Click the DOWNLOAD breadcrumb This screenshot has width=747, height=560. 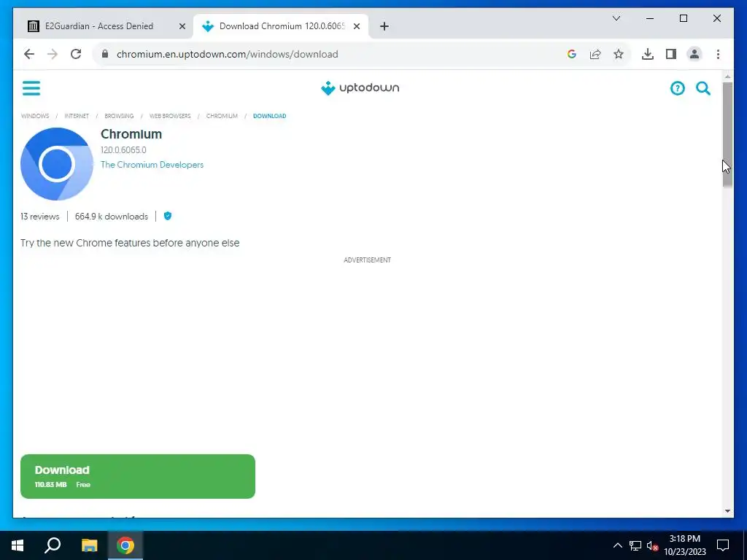pyautogui.click(x=270, y=116)
